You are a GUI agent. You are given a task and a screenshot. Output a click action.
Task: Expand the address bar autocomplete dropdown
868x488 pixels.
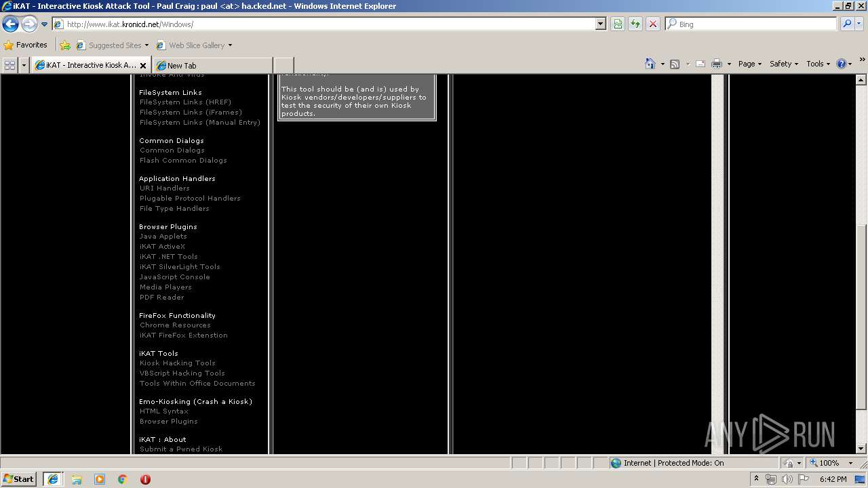[x=600, y=24]
